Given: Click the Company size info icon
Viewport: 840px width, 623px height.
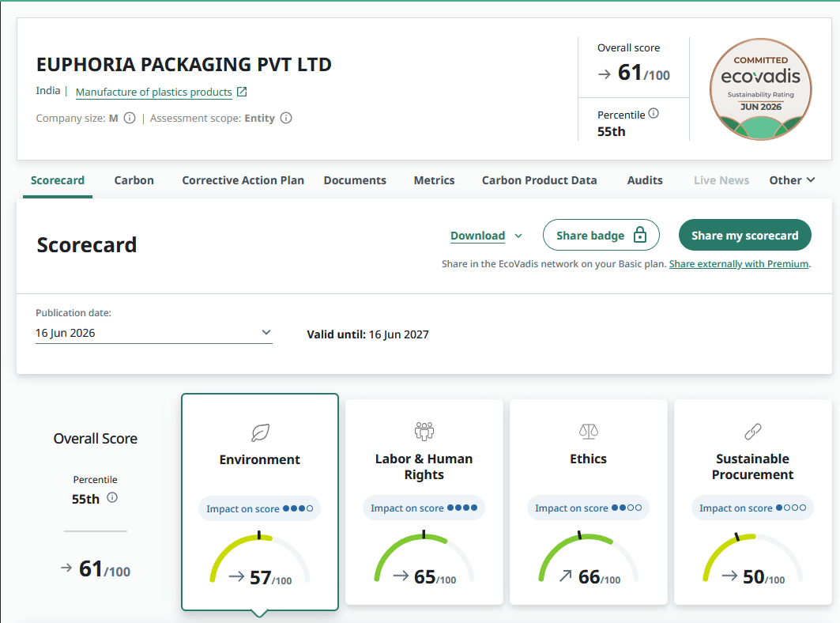Looking at the screenshot, I should (130, 118).
